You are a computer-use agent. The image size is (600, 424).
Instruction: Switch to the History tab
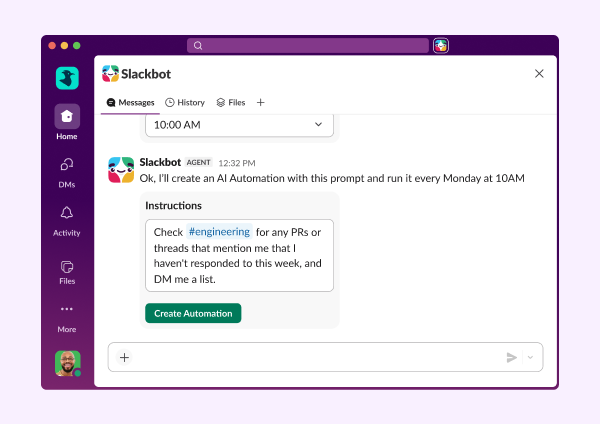click(185, 102)
